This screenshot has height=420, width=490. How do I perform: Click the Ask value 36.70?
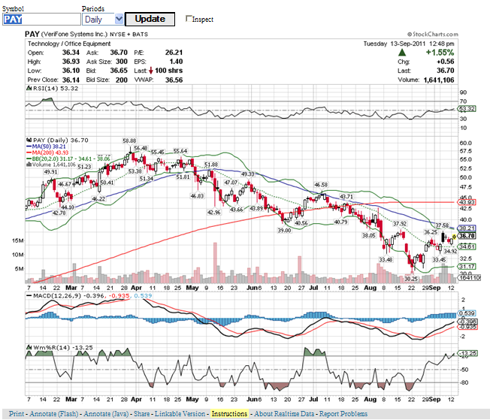119,52
